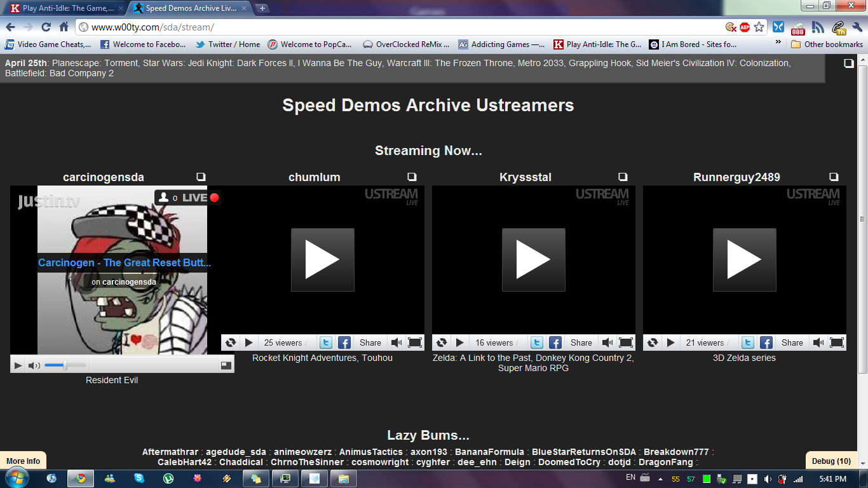
Task: Pop out the carcinogensda stream window
Action: click(x=201, y=177)
